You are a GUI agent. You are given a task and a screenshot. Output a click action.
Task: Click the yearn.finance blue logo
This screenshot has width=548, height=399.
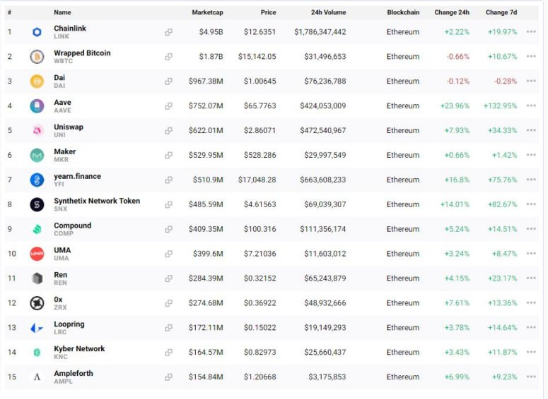pos(37,180)
